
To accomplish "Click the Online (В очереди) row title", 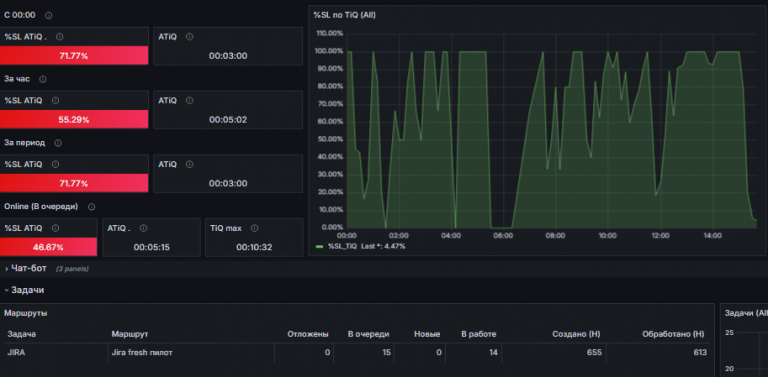I will (x=41, y=207).
